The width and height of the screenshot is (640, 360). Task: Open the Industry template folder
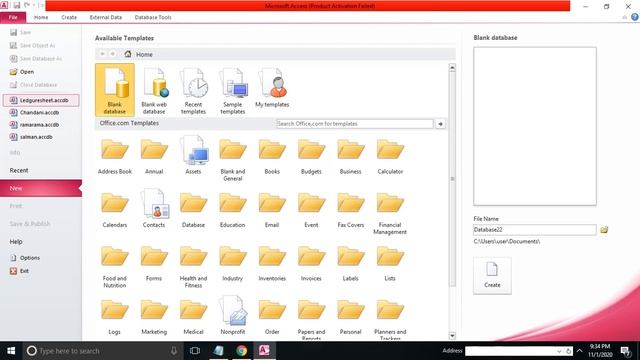[x=233, y=263]
